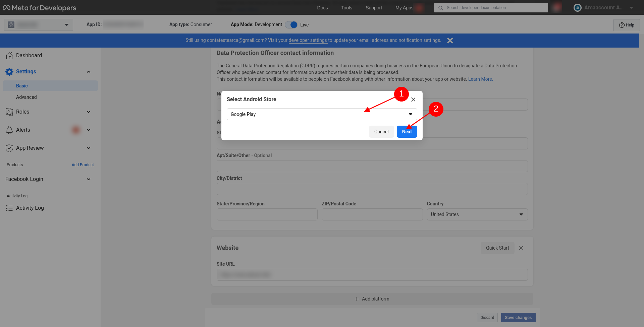Collapse the Settings section
The height and width of the screenshot is (327, 644).
tap(89, 72)
